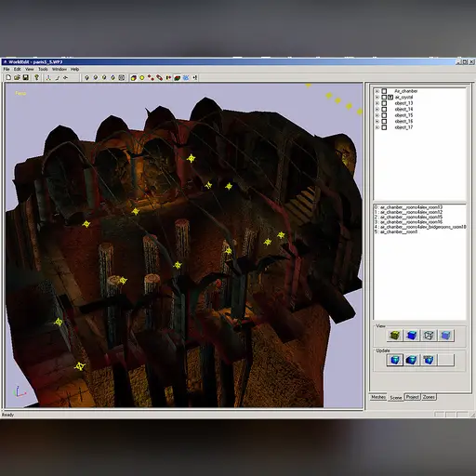This screenshot has width=476, height=476.
Task: Click the rotate arrow toolbar icon
Action: [66, 78]
